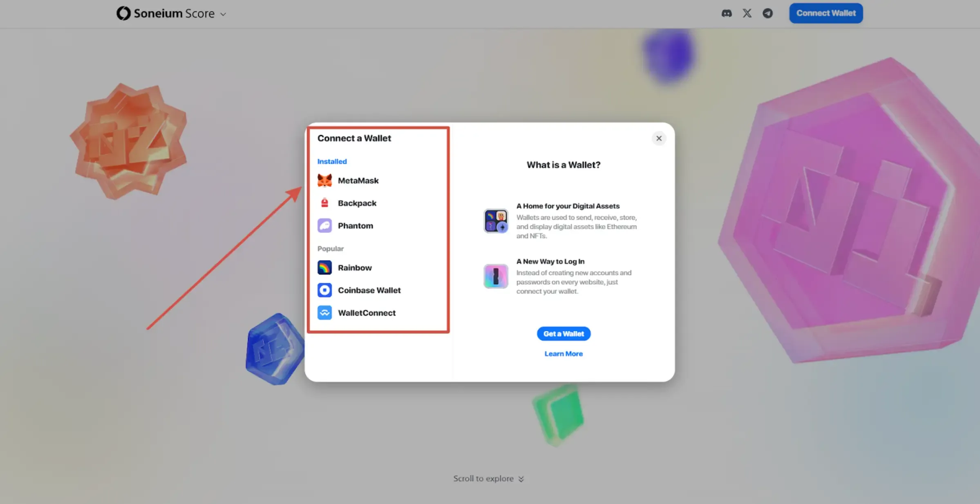Pick the Rainbow wallet icon
Viewport: 980px width, 504px height.
pyautogui.click(x=324, y=267)
